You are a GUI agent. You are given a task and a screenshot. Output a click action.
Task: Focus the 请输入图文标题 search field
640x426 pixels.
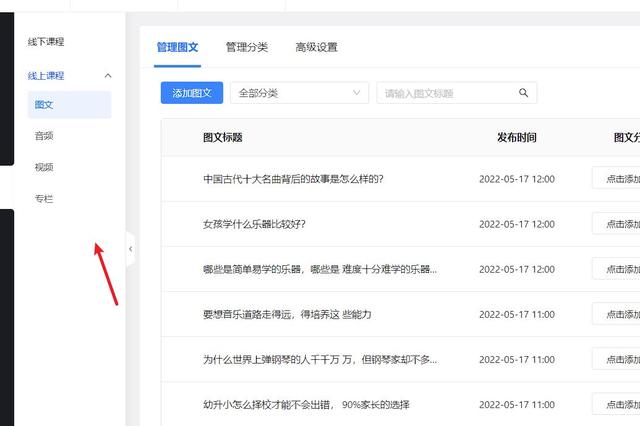pos(445,93)
